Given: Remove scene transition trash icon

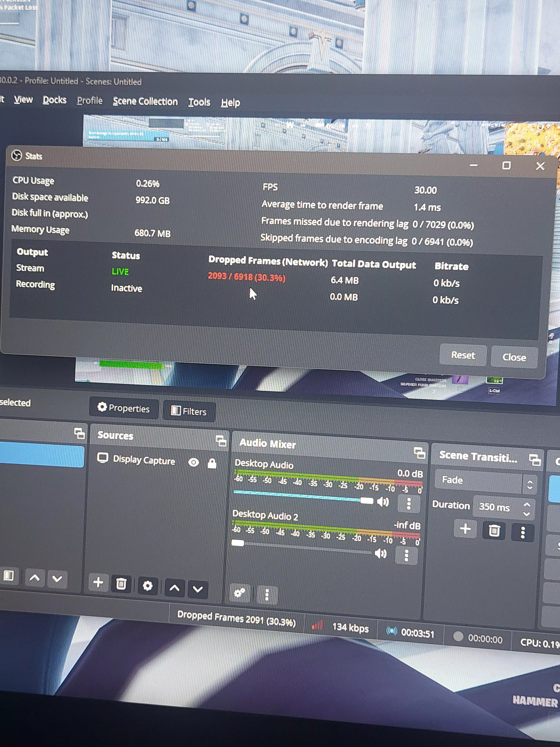Looking at the screenshot, I should point(494,531).
